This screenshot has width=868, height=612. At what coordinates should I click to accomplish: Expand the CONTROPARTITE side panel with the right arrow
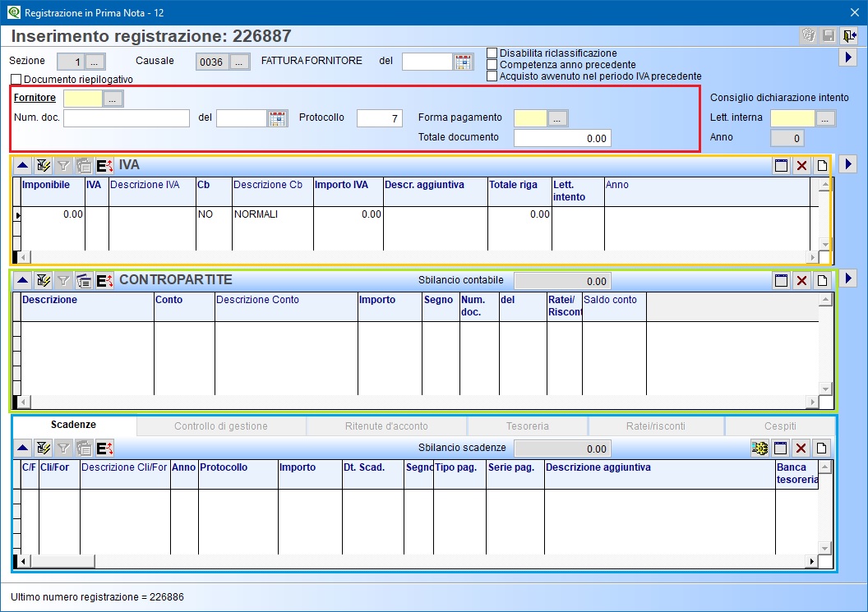click(848, 278)
